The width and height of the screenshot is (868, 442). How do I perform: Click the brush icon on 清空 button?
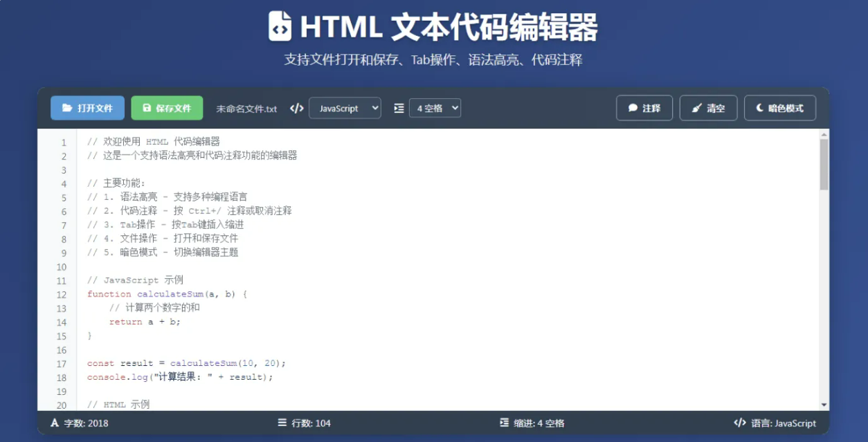pos(697,108)
